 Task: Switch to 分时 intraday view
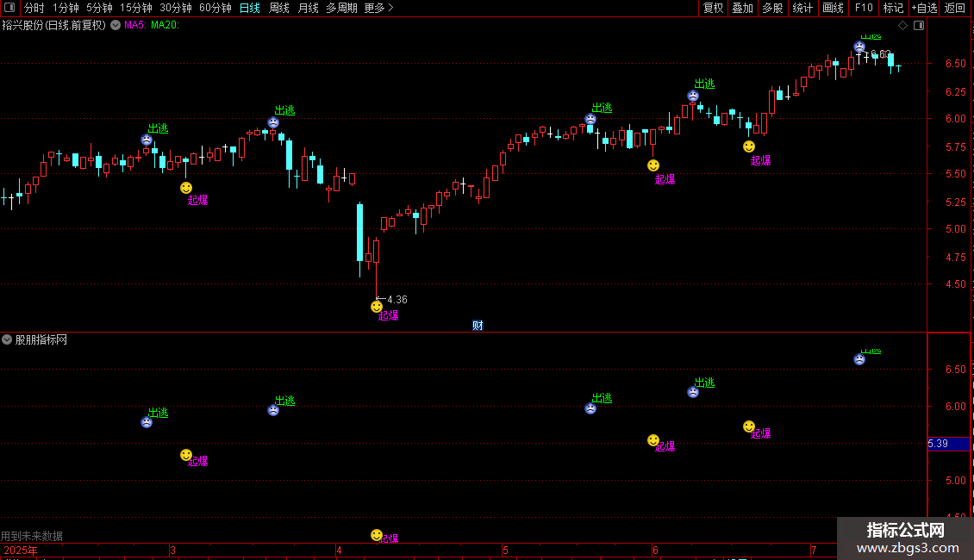point(34,8)
